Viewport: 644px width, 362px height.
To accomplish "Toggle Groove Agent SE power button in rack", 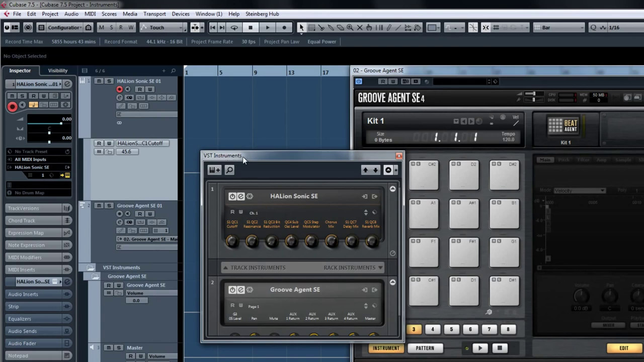I will coord(232,290).
